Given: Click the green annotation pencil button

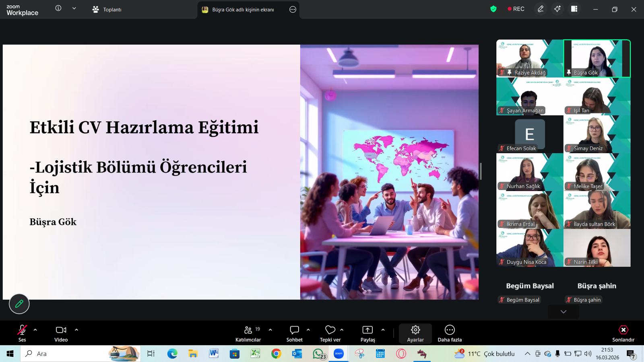Looking at the screenshot, I should coord(19,304).
